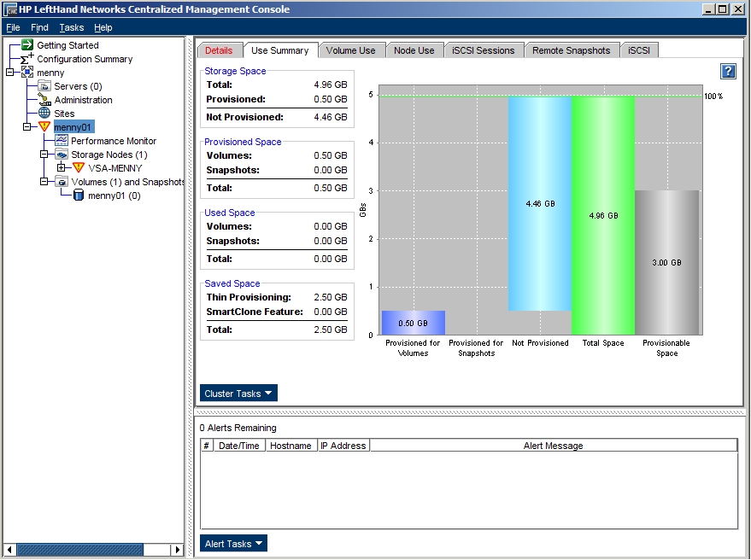
Task: Switch to the Node Use tab
Action: coord(414,50)
